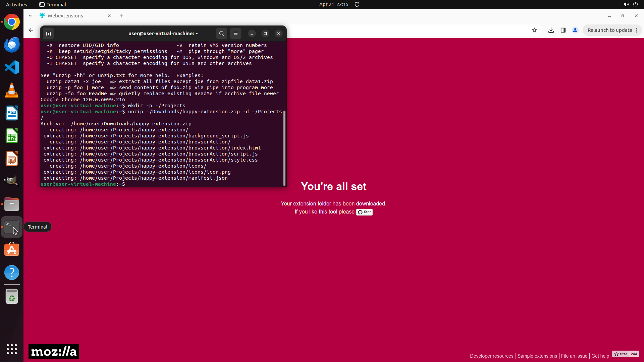
Task: Open the system volume and power menu
Action: click(631, 4)
